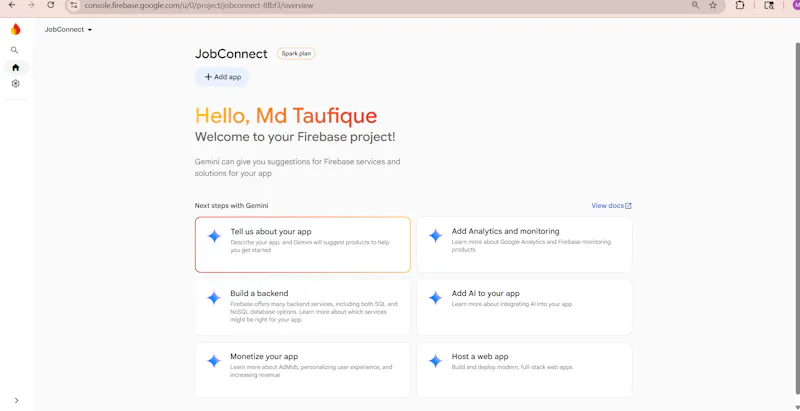The height and width of the screenshot is (411, 800).
Task: Click Next steps with Gemini label
Action: click(231, 206)
